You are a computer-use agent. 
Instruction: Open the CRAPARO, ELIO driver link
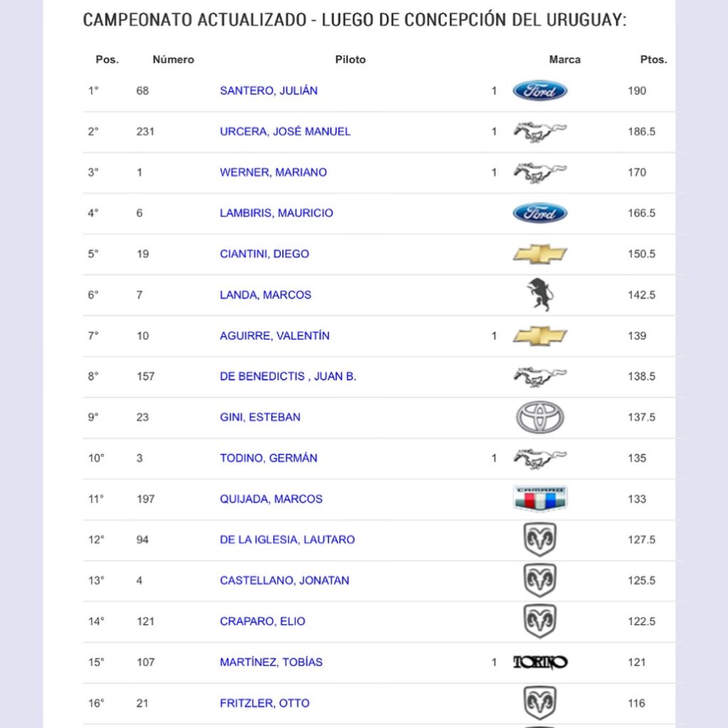click(x=262, y=621)
